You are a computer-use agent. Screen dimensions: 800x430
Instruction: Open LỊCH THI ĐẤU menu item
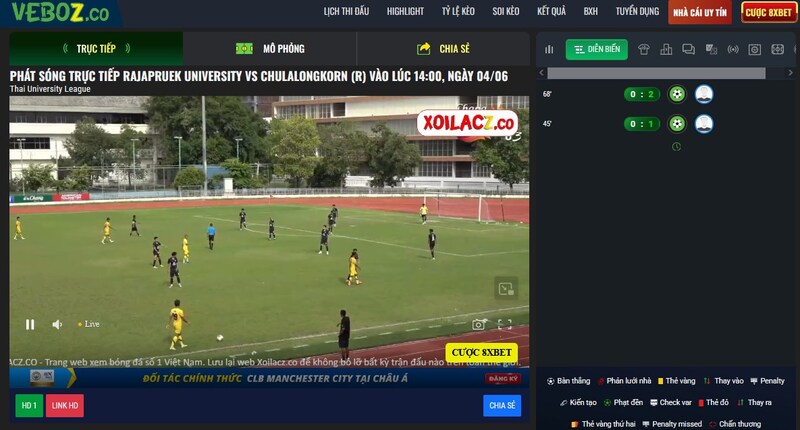346,11
